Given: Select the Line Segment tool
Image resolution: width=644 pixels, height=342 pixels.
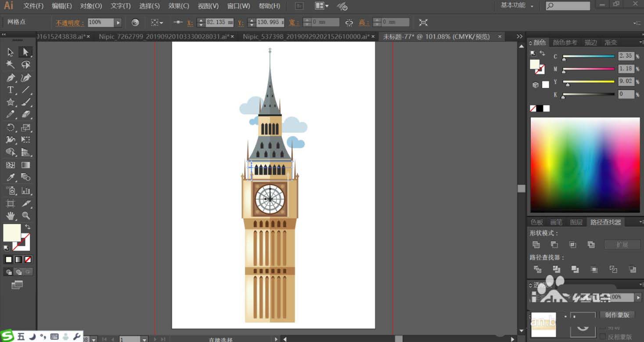Looking at the screenshot, I should pos(25,90).
